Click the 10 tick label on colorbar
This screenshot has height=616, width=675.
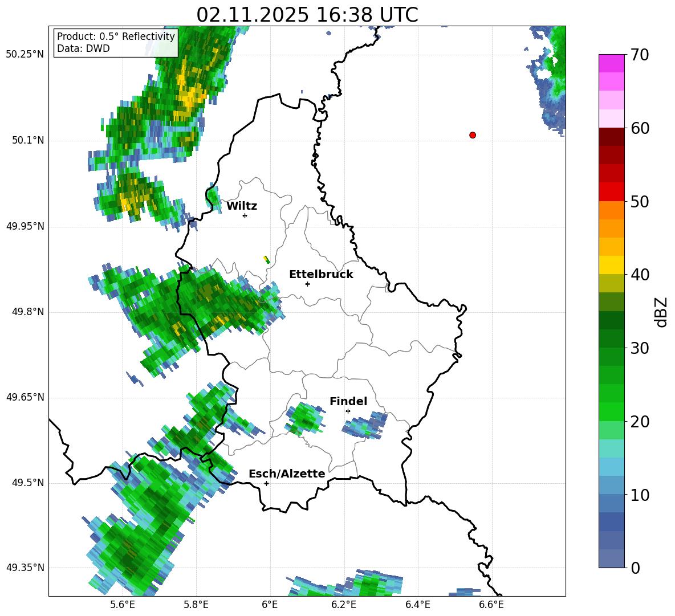click(x=639, y=495)
